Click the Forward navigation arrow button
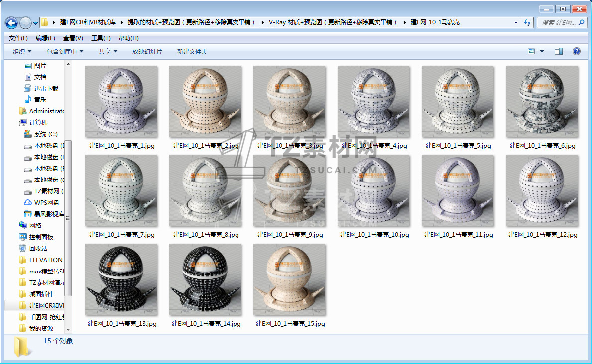The height and width of the screenshot is (364, 592). tap(25, 23)
